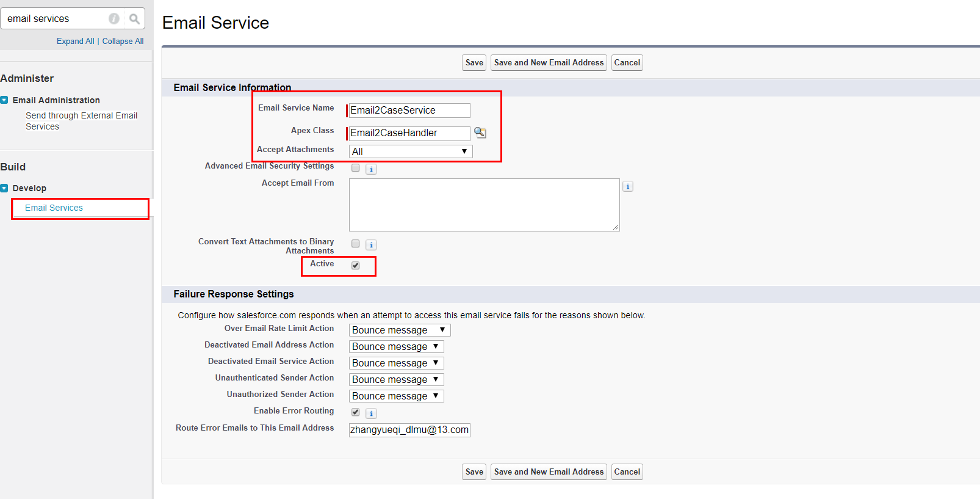The image size is (980, 499).
Task: Open Over Email Rate Limit Action dropdown
Action: [400, 330]
